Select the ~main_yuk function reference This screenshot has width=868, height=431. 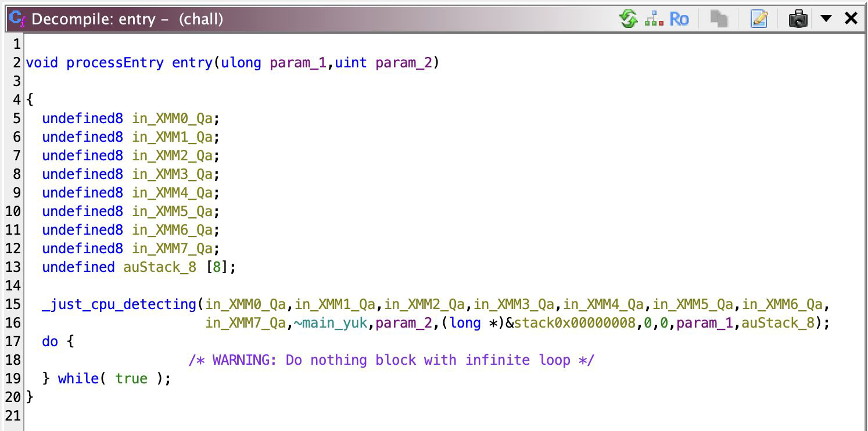tap(331, 323)
